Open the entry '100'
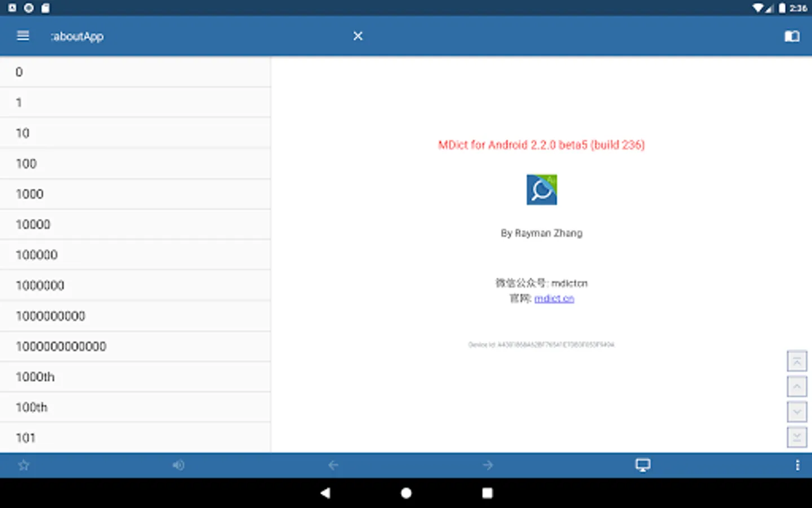 tap(135, 164)
